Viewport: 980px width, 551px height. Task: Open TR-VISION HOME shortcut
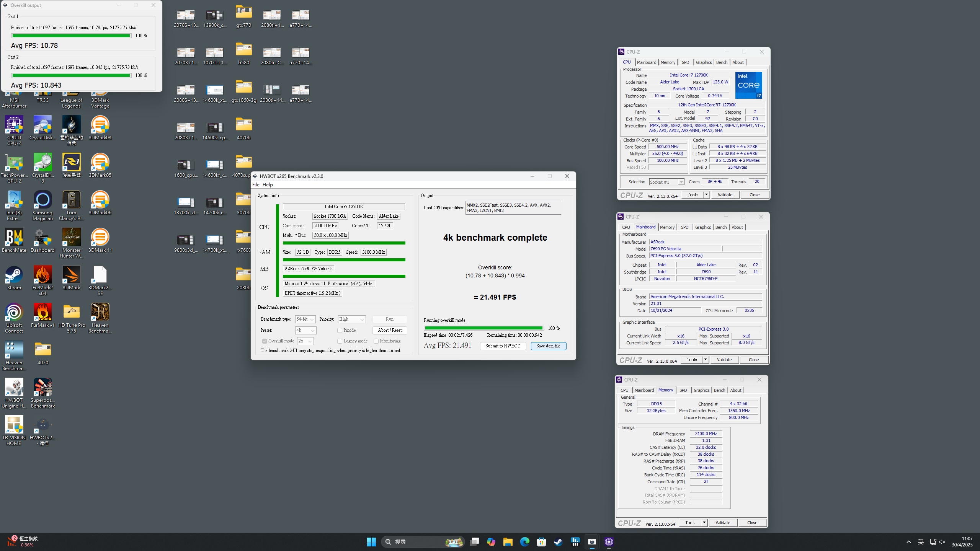[x=14, y=430]
